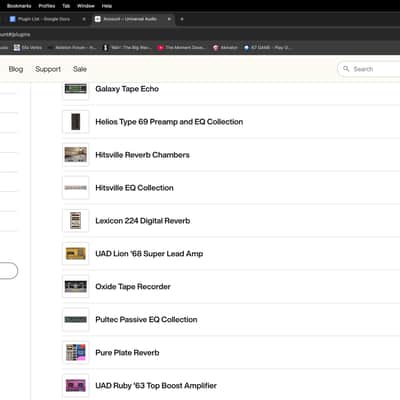Go to the Blog page
400x400 pixels.
(x=16, y=69)
